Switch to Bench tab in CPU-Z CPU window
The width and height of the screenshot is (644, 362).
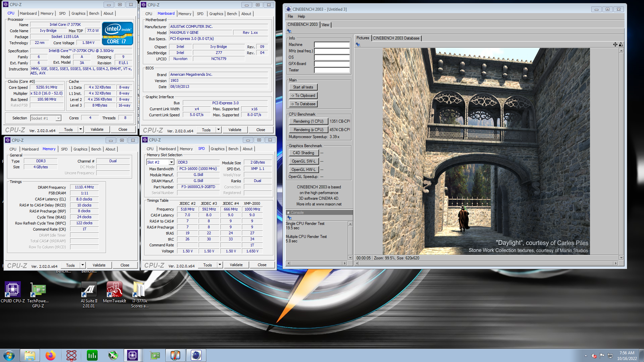point(94,13)
